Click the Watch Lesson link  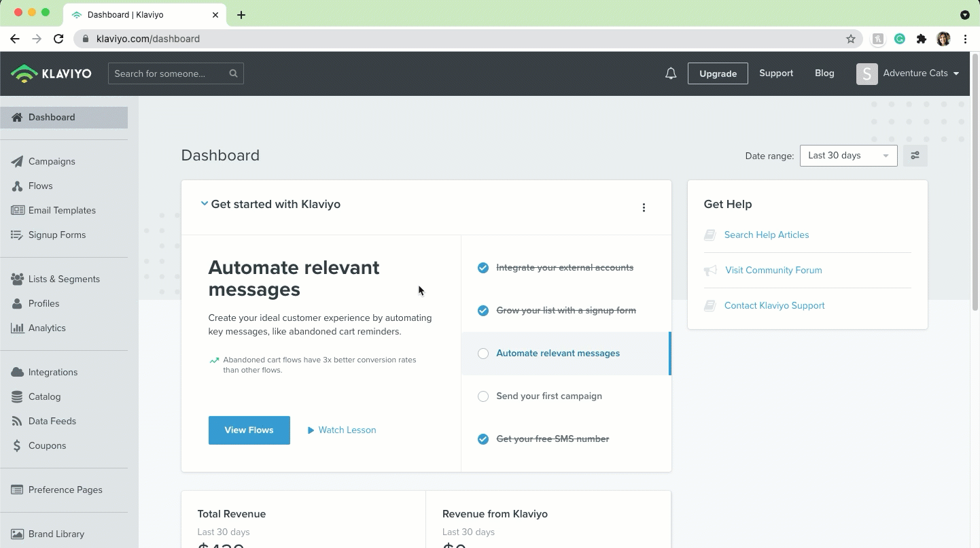(342, 430)
